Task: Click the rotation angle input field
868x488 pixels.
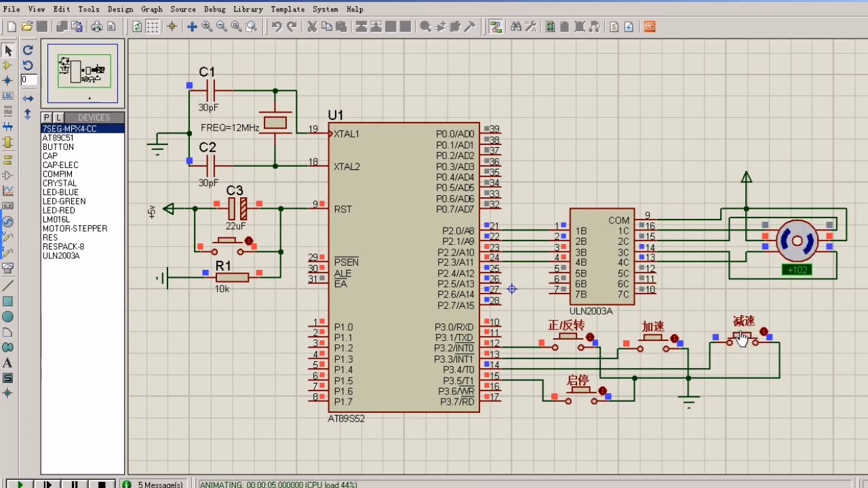Action: [x=28, y=80]
